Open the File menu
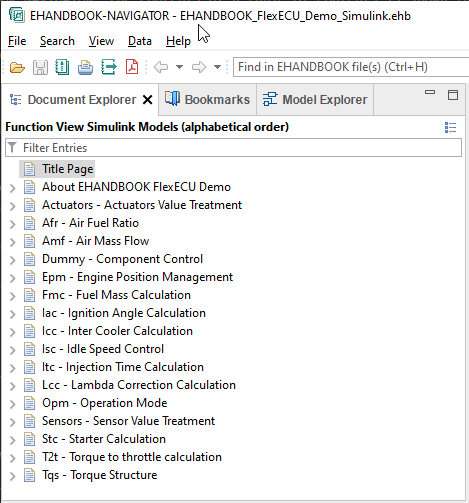 point(17,41)
